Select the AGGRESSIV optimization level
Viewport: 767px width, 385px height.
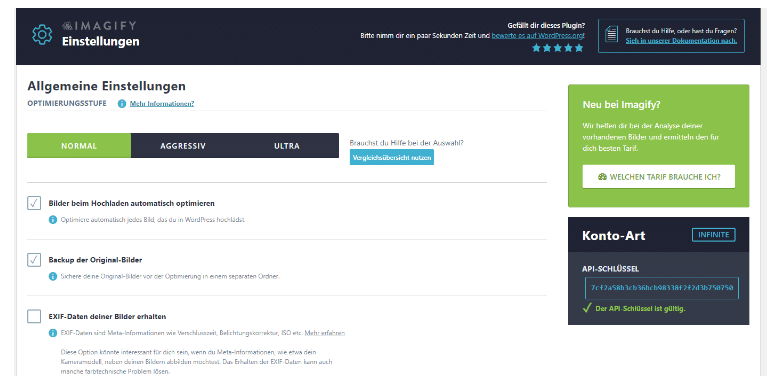[183, 146]
